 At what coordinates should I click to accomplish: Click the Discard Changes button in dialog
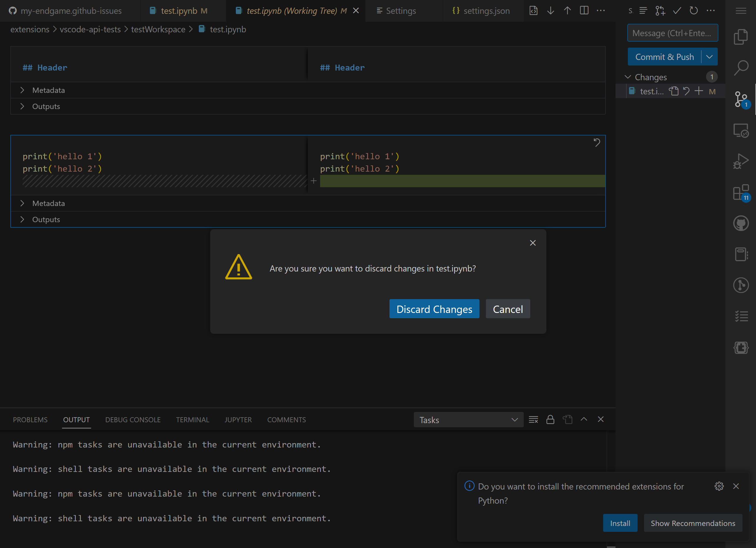434,309
